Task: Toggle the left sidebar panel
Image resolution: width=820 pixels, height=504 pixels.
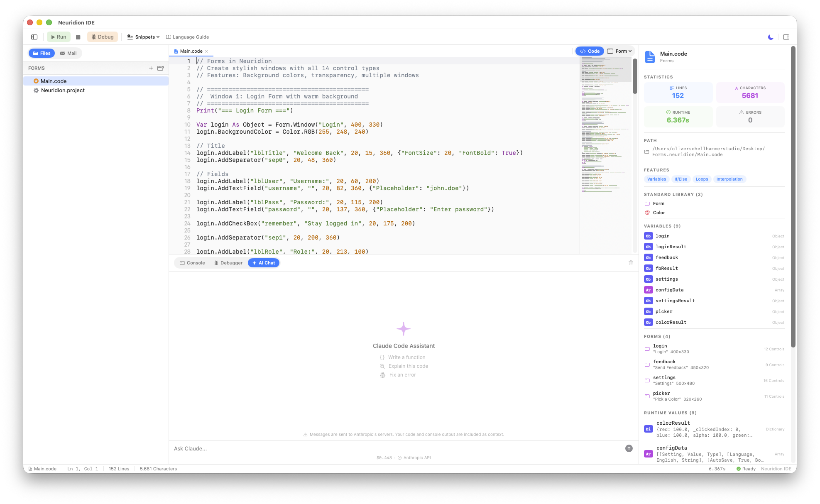Action: tap(34, 37)
